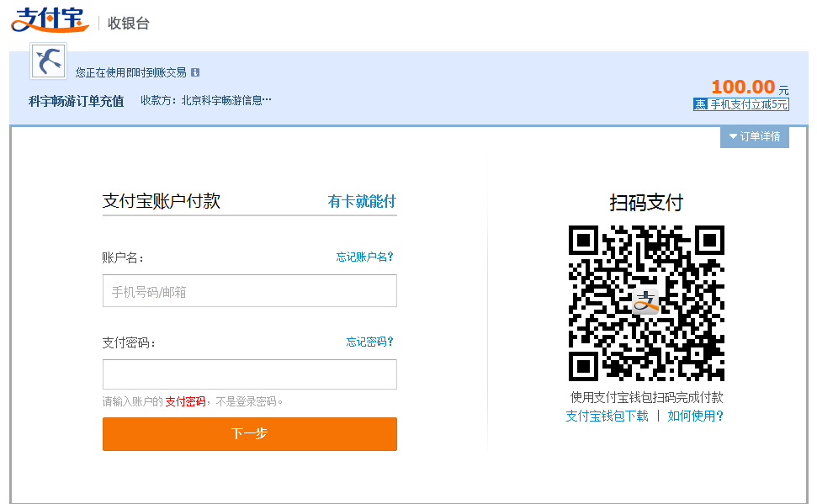
Task: Click the 惠 badge icon under the amount
Action: click(x=700, y=105)
